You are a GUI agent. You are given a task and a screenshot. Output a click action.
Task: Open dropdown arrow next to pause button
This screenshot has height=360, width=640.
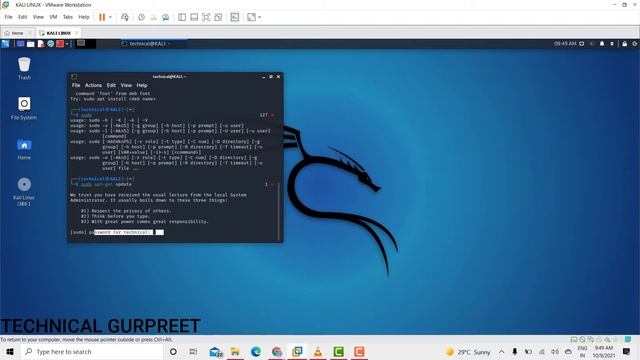[x=110, y=17]
